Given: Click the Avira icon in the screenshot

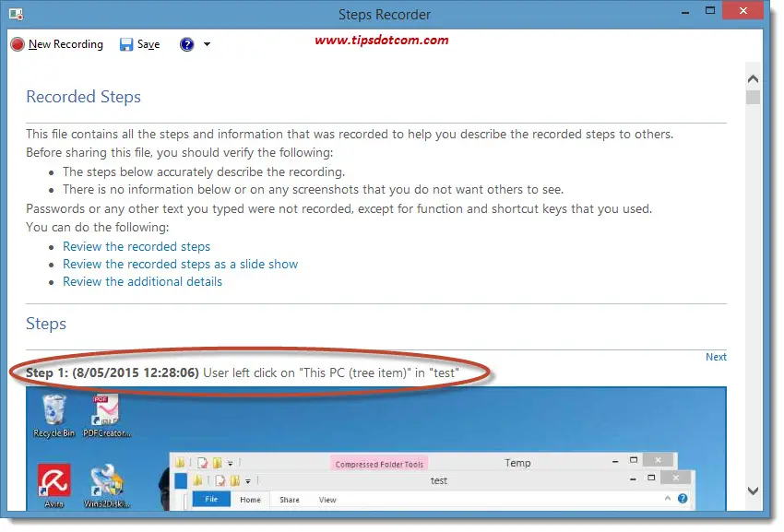Looking at the screenshot, I should pyautogui.click(x=54, y=486).
